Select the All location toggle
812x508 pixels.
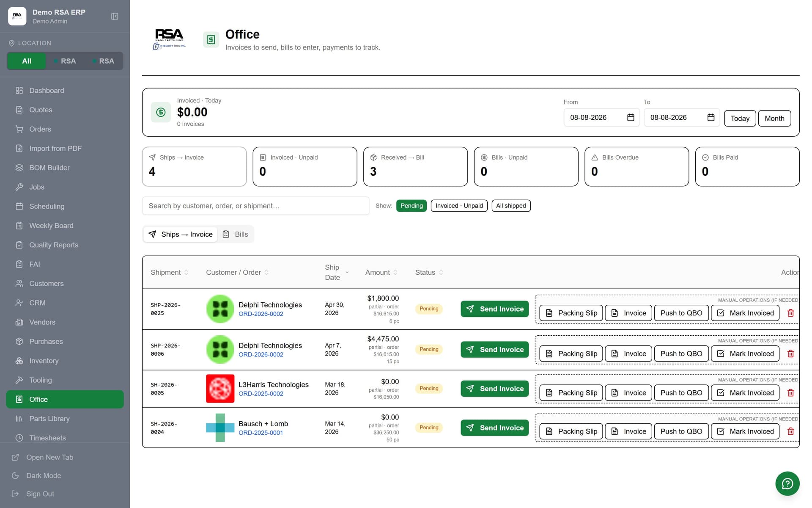pos(27,61)
